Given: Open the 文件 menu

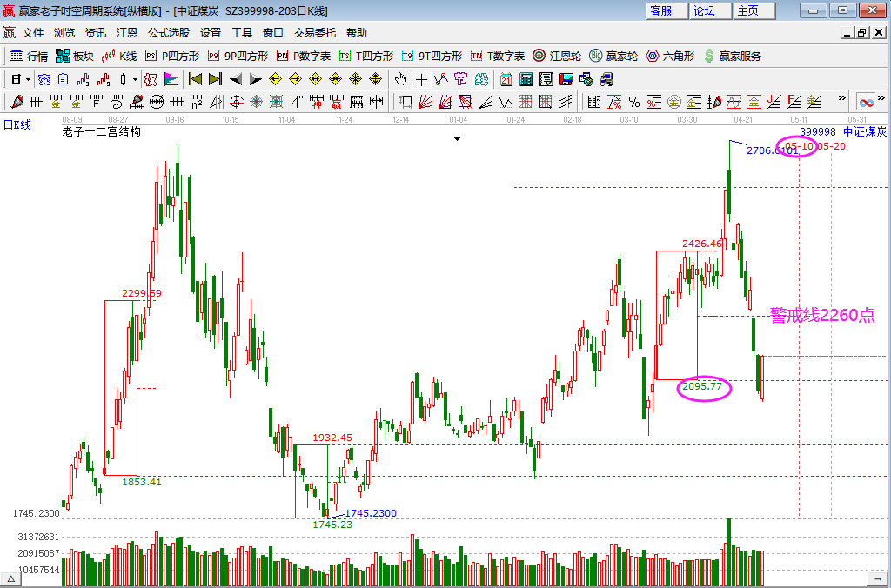Looking at the screenshot, I should [33, 33].
